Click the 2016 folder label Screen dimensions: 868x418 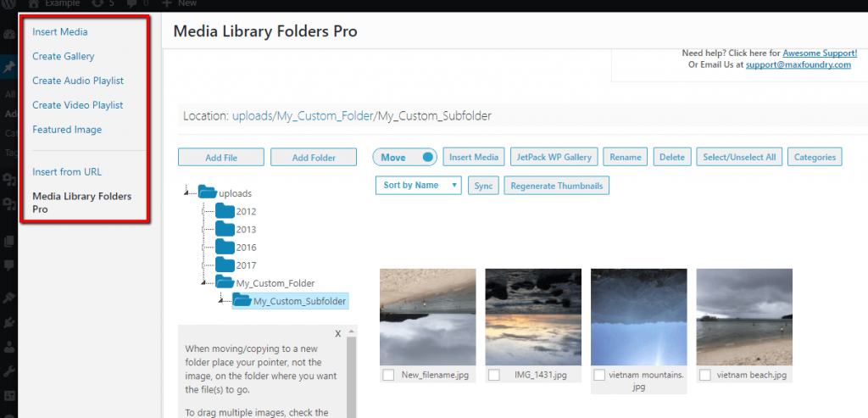(x=246, y=247)
